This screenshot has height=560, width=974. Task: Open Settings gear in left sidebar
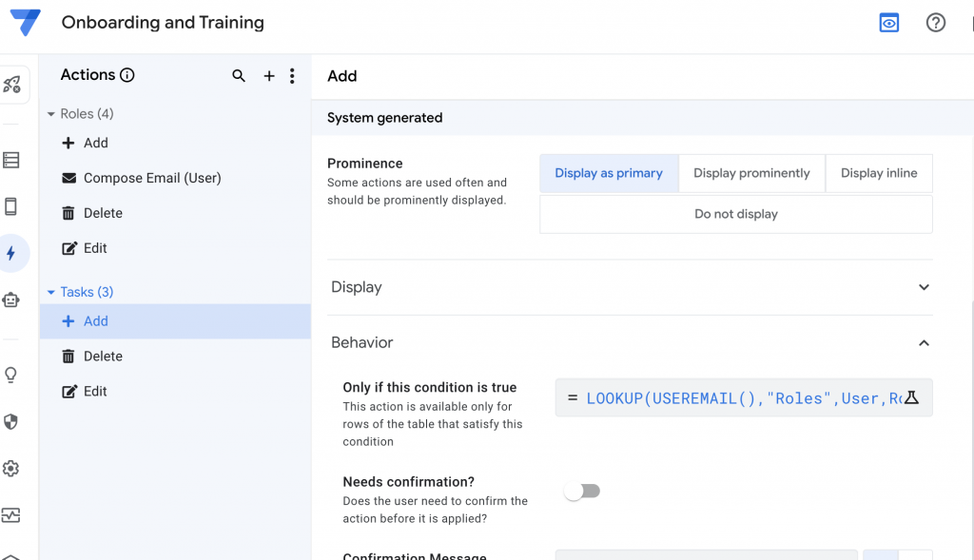[x=11, y=469]
